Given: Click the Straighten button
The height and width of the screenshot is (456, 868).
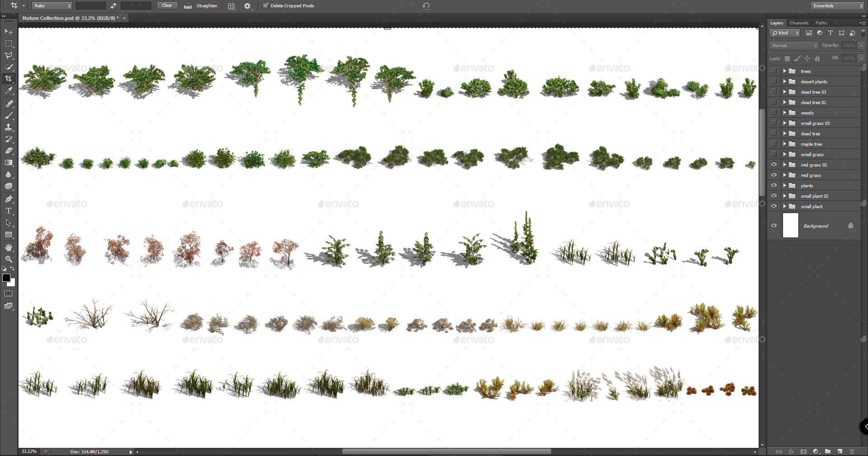Looking at the screenshot, I should (x=201, y=5).
